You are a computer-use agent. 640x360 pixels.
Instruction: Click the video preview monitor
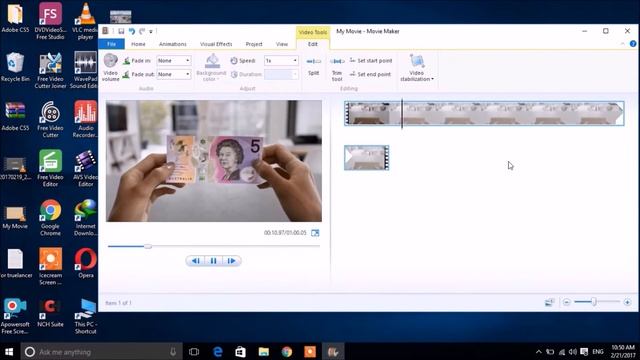point(214,161)
